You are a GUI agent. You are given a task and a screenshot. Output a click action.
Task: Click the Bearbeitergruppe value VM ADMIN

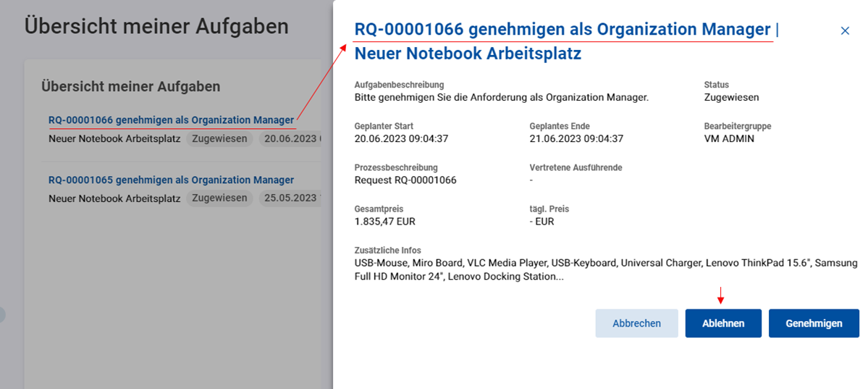tap(728, 139)
